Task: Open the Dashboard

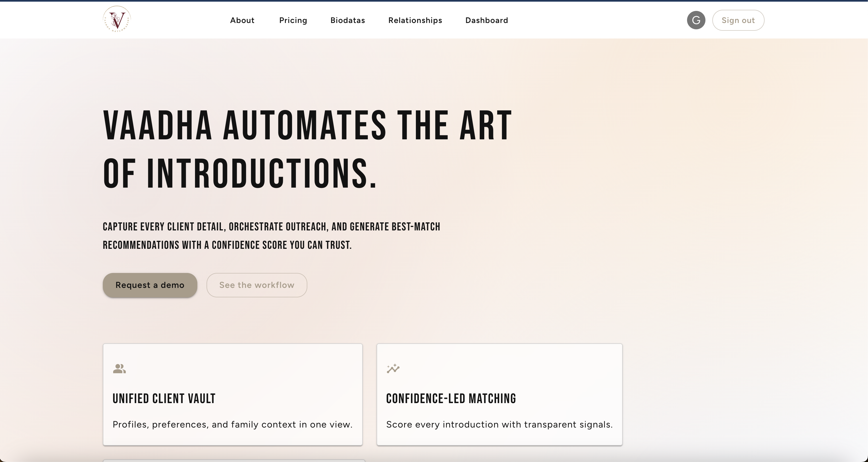Action: [486, 20]
